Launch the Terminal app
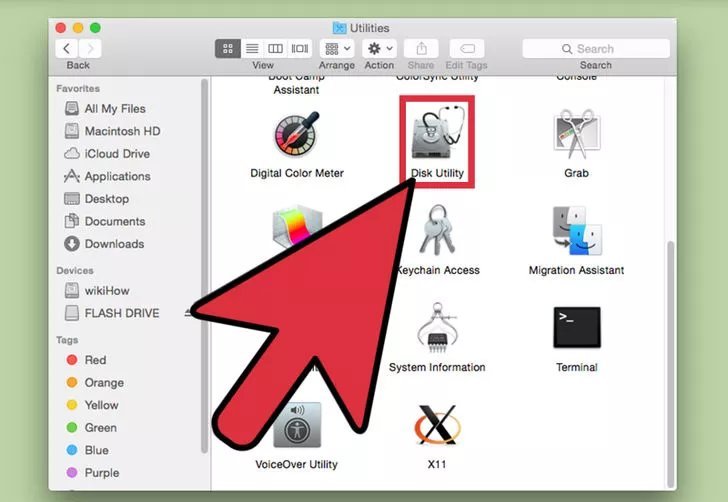The width and height of the screenshot is (728, 502). (x=577, y=339)
